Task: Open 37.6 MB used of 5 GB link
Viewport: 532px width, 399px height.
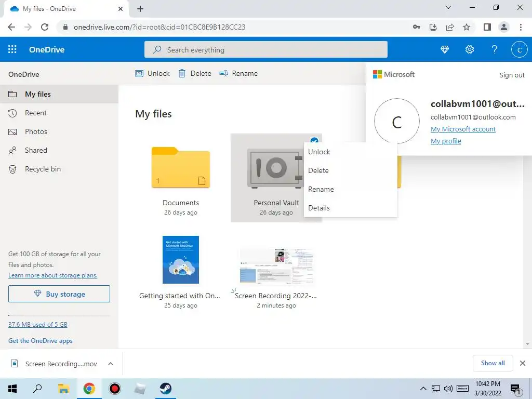Action: click(x=37, y=324)
